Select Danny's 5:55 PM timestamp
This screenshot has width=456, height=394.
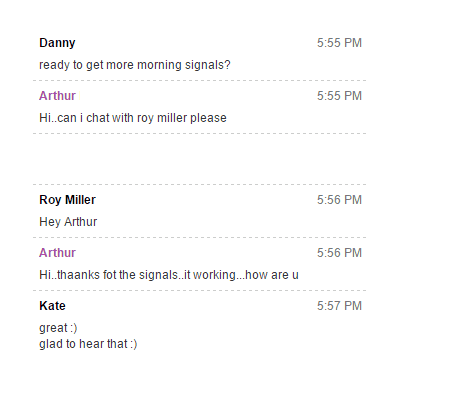[x=339, y=43]
